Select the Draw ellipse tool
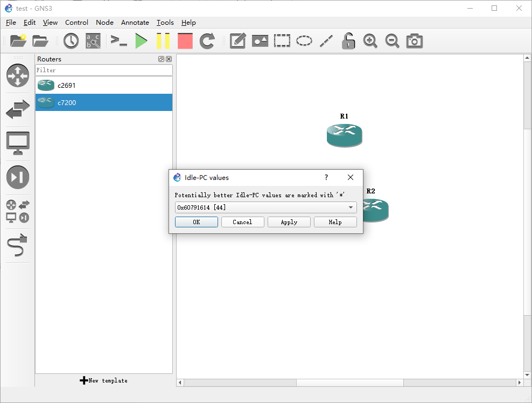Viewport: 532px width, 403px height. (304, 41)
